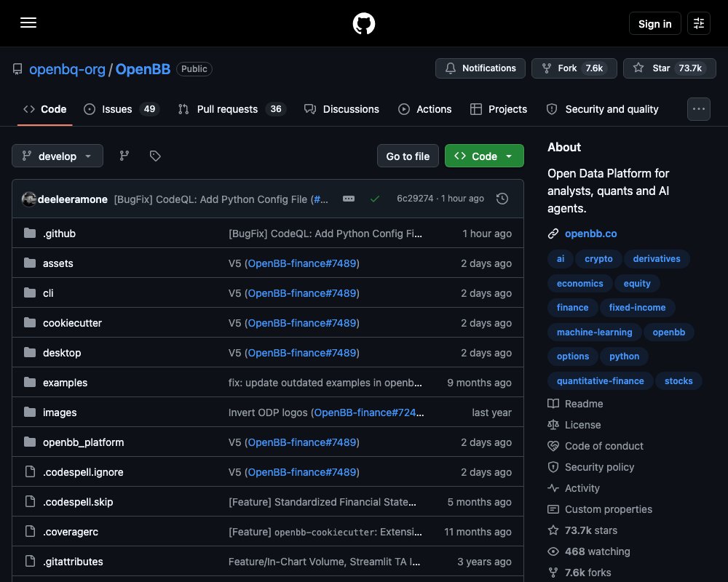
Task: Open the .codespell.skip file
Action: tap(78, 502)
